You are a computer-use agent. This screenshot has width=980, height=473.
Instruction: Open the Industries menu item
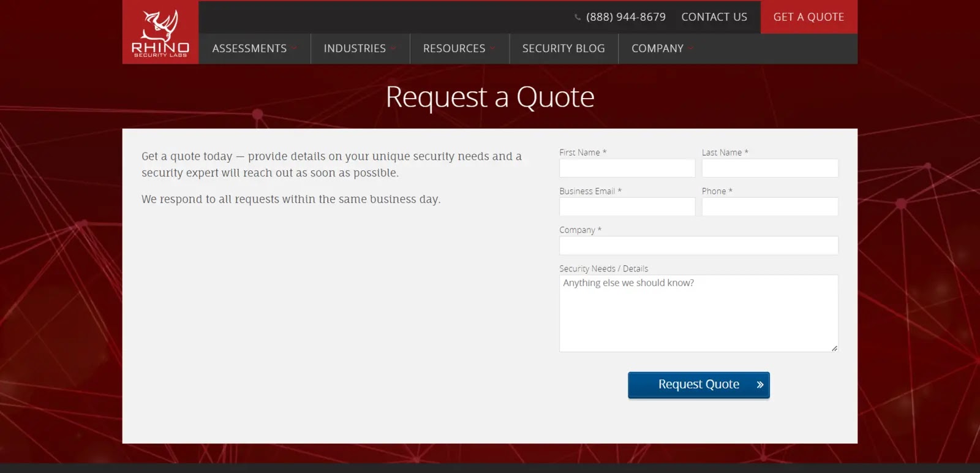point(355,48)
